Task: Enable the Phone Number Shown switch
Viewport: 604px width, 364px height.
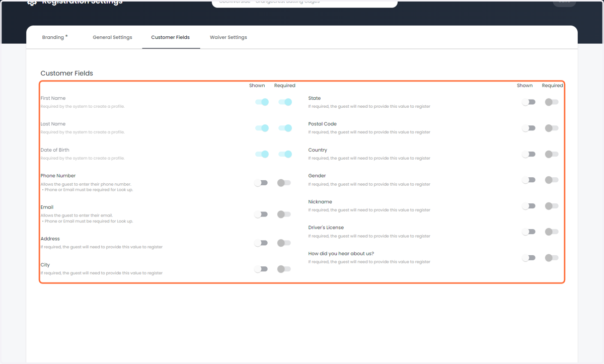Action: point(261,183)
